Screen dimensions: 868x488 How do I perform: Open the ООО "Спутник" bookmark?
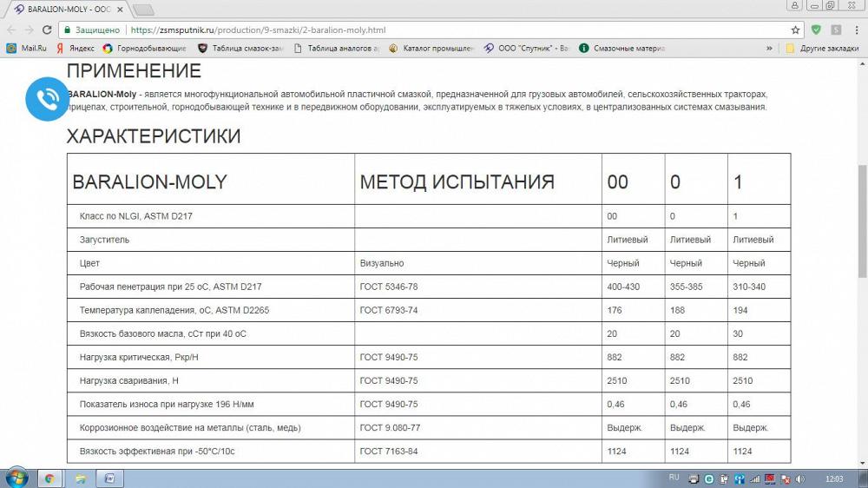[527, 48]
